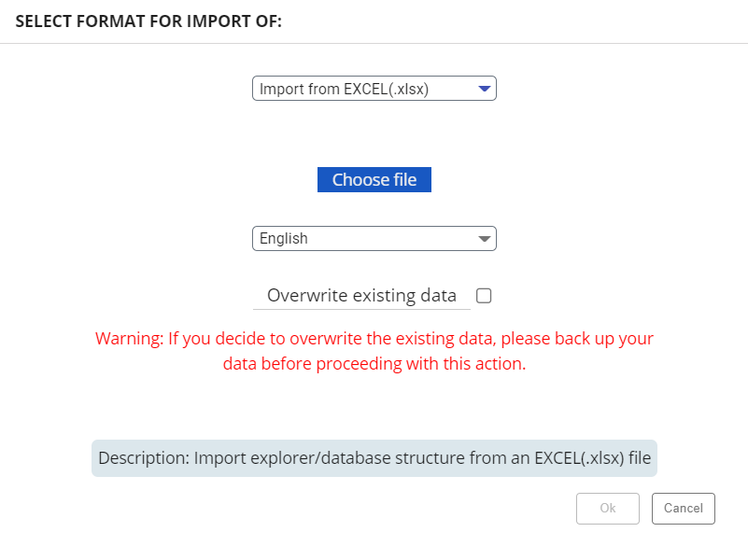Select the currently chosen format field
The height and width of the screenshot is (560, 748).
pos(374,88)
